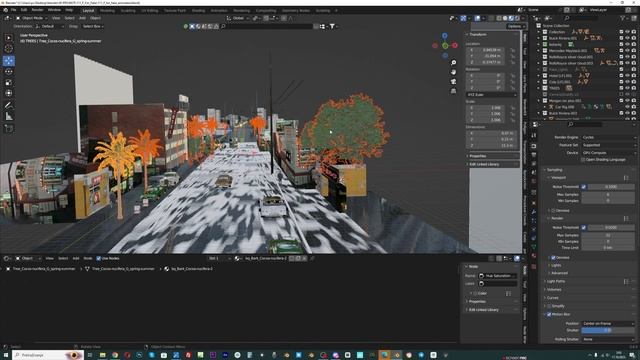Open viewport header Object menu
This screenshot has width=640, height=360.
pos(95,18)
